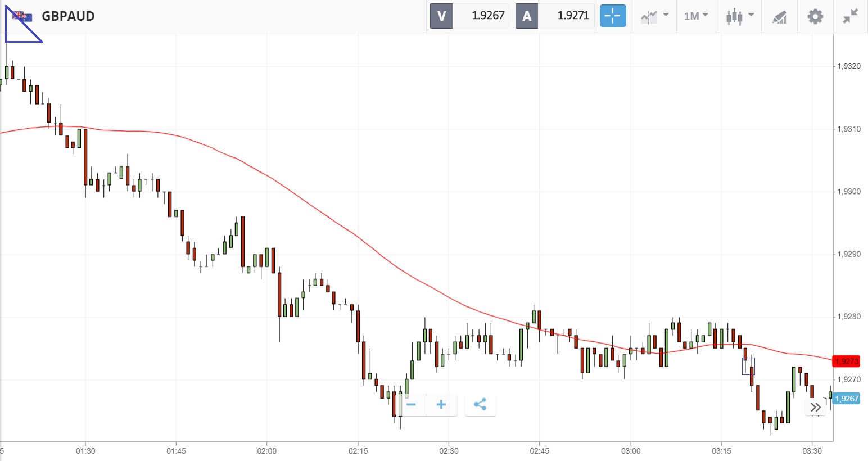Select the drawing tools pencil icon
The width and height of the screenshot is (868, 461).
(780, 17)
